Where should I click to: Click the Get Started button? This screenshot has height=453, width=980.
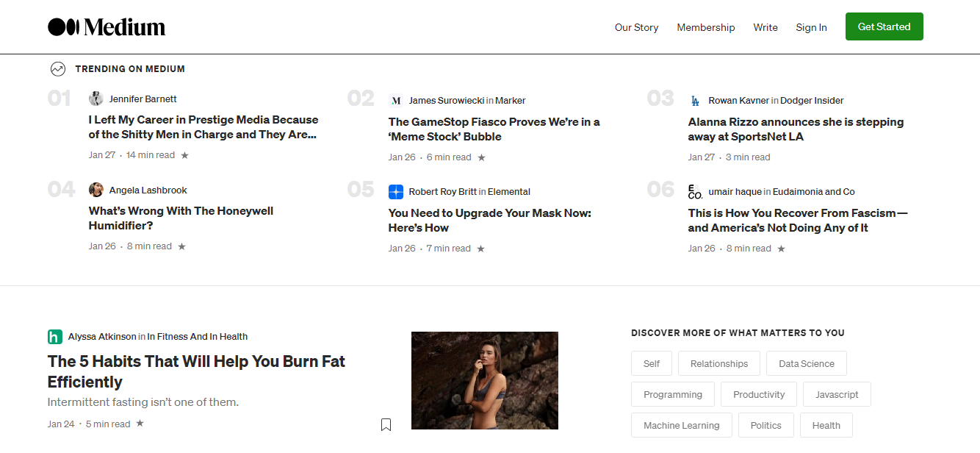pos(884,26)
